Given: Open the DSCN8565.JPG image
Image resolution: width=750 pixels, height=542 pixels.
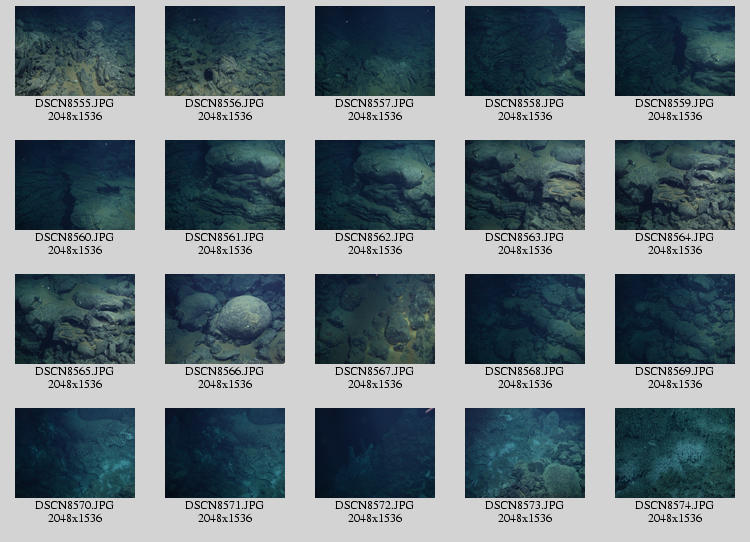Looking at the screenshot, I should [75, 319].
